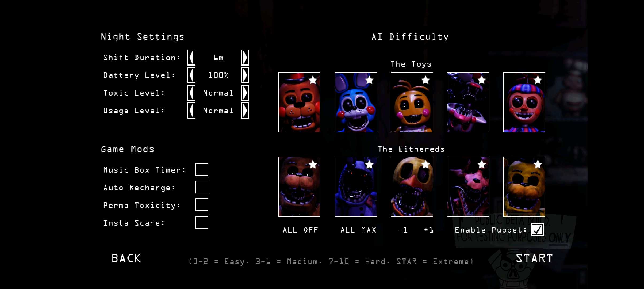Select Withered Bonnie's card
644x289 pixels.
tap(355, 187)
